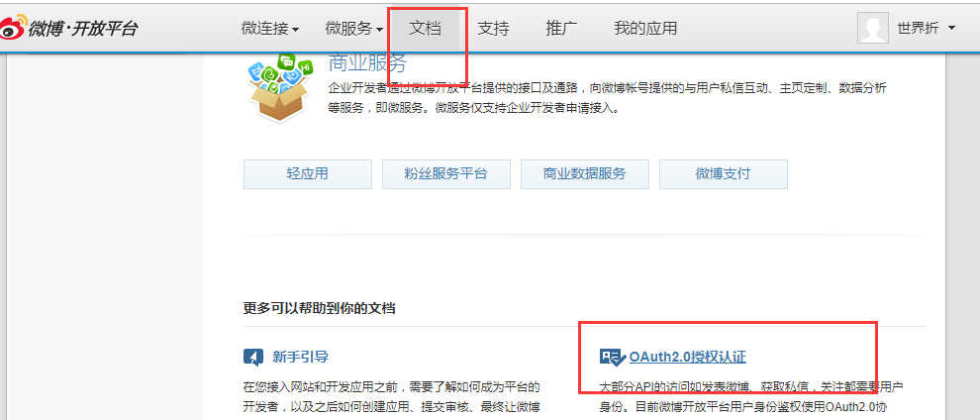The height and width of the screenshot is (420, 980).
Task: Expand the 微服务 dropdown menu
Action: click(354, 28)
